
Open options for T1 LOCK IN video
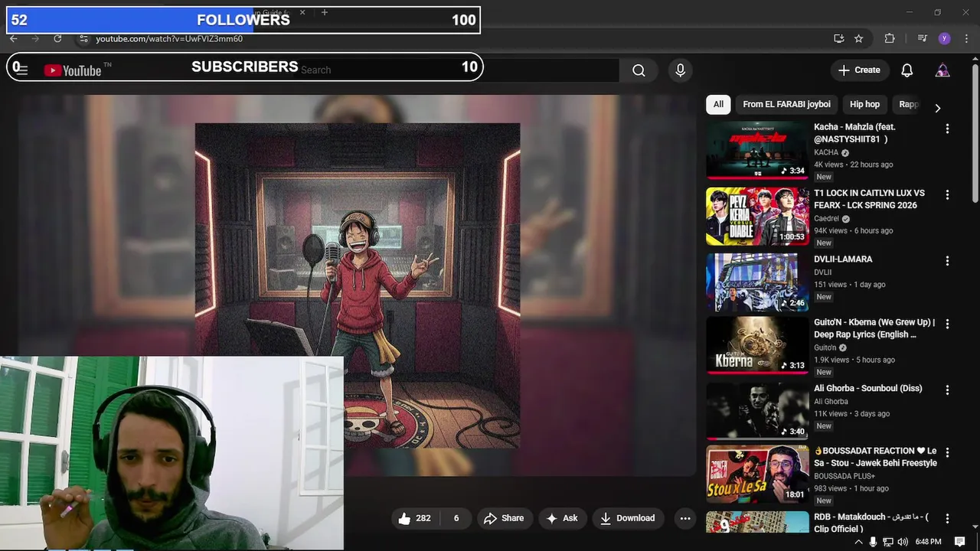pos(947,195)
